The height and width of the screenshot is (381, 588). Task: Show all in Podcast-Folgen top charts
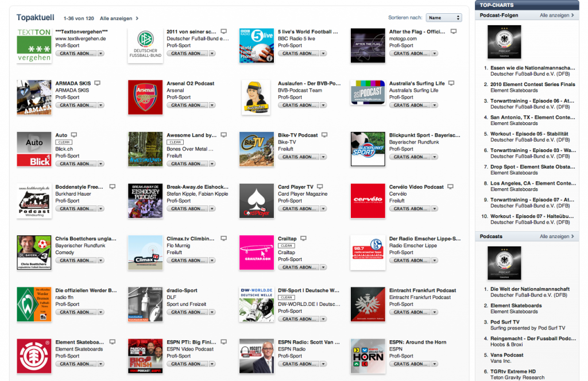tap(556, 15)
